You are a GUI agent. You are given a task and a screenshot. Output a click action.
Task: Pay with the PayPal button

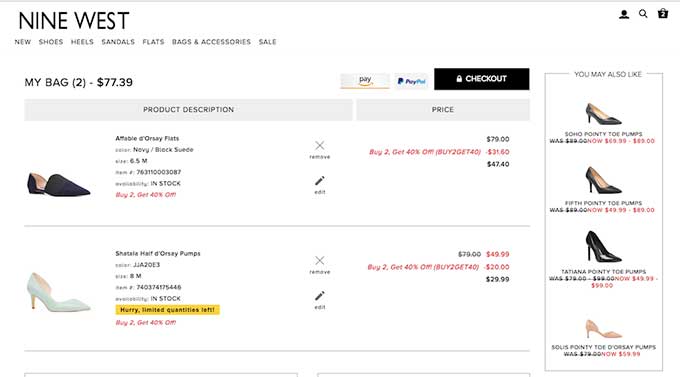411,81
